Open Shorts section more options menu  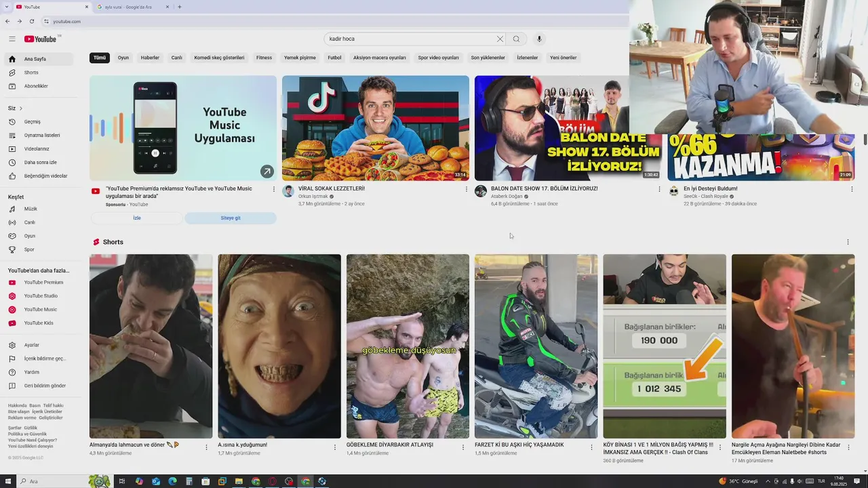click(848, 242)
